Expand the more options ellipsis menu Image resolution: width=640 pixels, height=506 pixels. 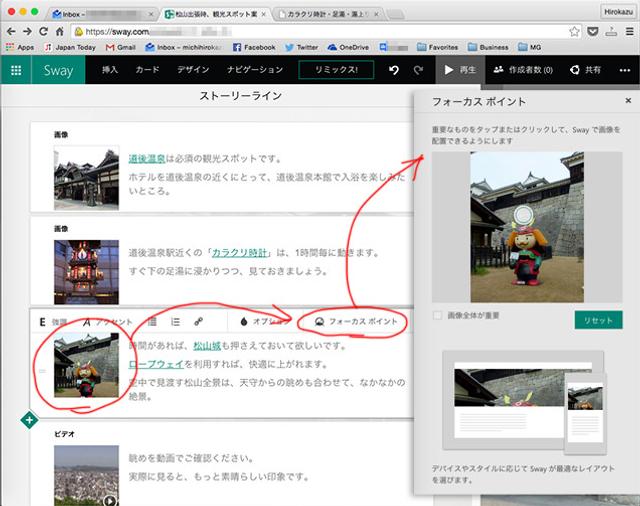click(627, 70)
